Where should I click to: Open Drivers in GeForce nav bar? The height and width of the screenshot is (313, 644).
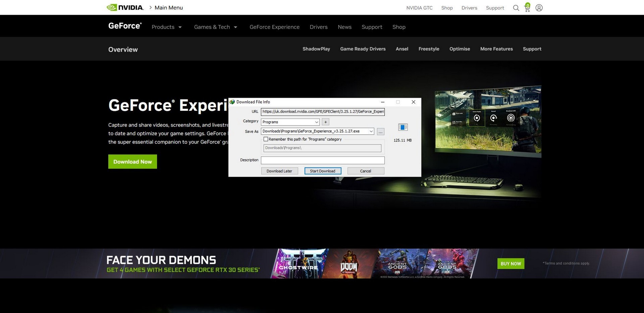[x=318, y=27]
